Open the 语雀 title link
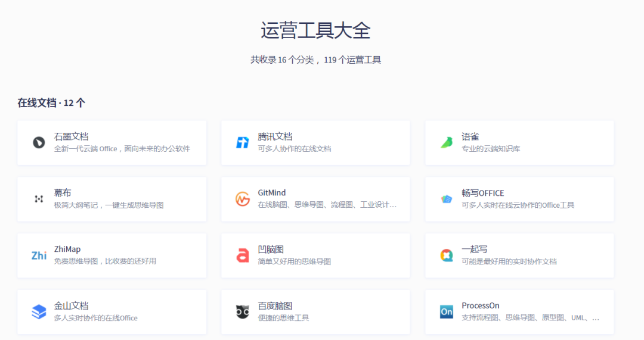The image size is (644, 340). point(470,136)
